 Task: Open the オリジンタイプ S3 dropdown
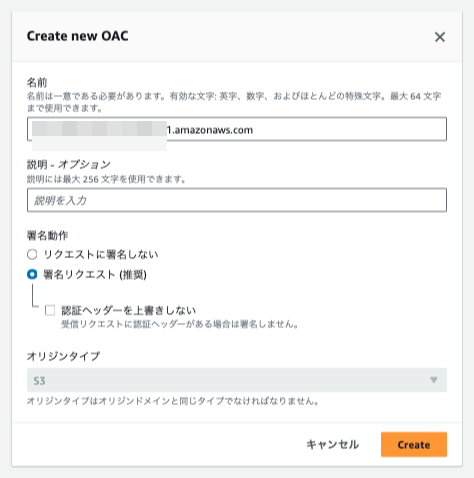click(x=237, y=380)
